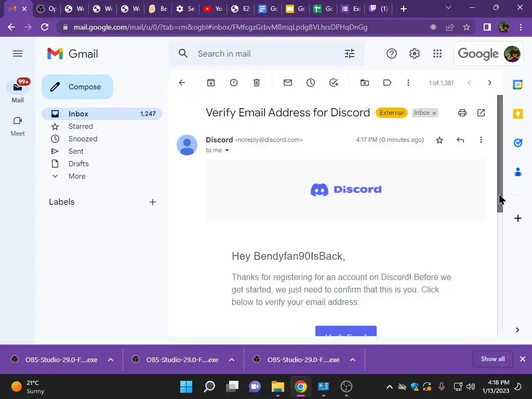Open Chrome three-dot menu
The width and height of the screenshot is (532, 399).
tap(521, 27)
